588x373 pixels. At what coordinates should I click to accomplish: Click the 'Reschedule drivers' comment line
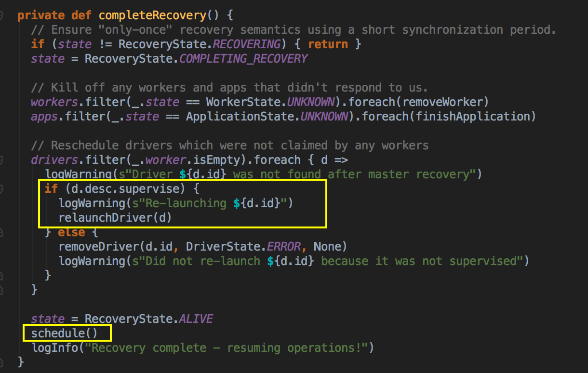[x=229, y=146]
